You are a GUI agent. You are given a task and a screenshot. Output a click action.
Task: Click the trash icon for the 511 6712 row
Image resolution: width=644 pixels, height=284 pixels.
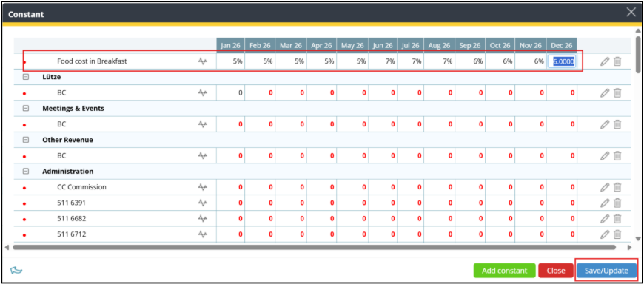click(617, 234)
